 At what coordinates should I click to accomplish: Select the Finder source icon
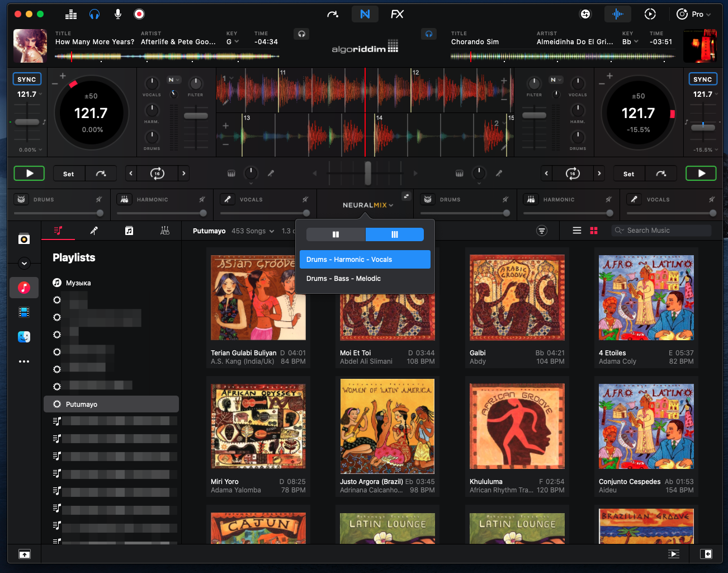[24, 337]
